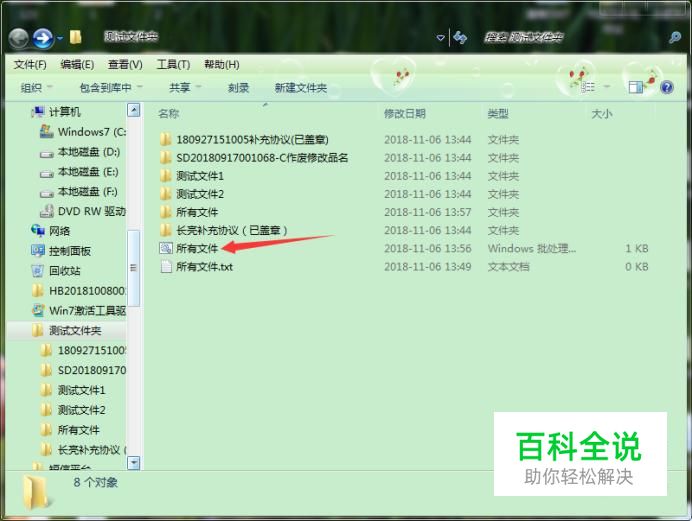Sort by 大小 column header
The width and height of the screenshot is (692, 521).
pyautogui.click(x=602, y=114)
